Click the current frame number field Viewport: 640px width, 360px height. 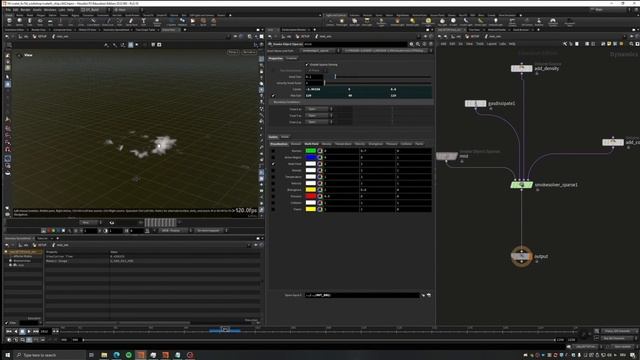coord(44,331)
